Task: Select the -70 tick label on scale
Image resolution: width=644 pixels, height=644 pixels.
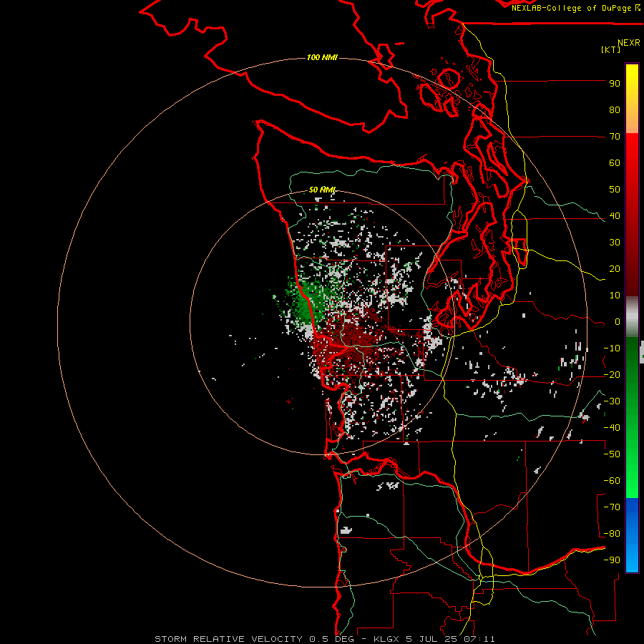Action: (x=612, y=507)
